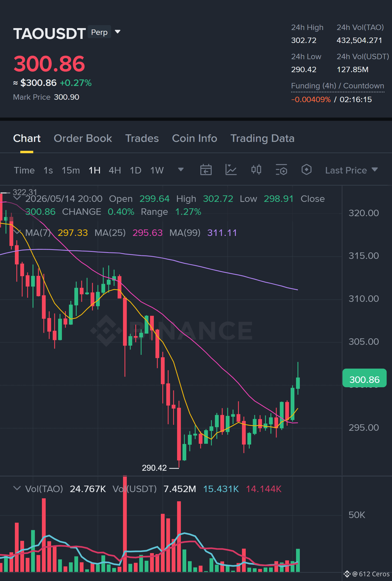Select the 1s interval
Image resolution: width=392 pixels, height=581 pixels.
point(48,170)
